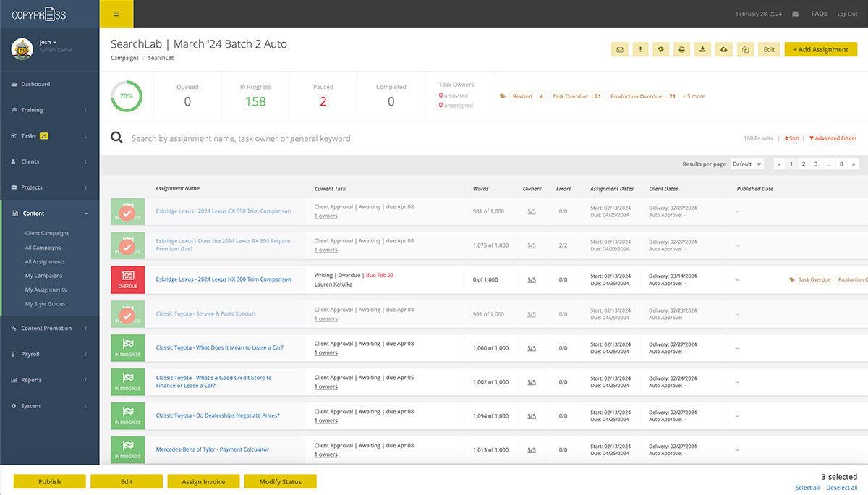This screenshot has height=495, width=868.
Task: Click the next page double-arrow
Action: [x=854, y=164]
